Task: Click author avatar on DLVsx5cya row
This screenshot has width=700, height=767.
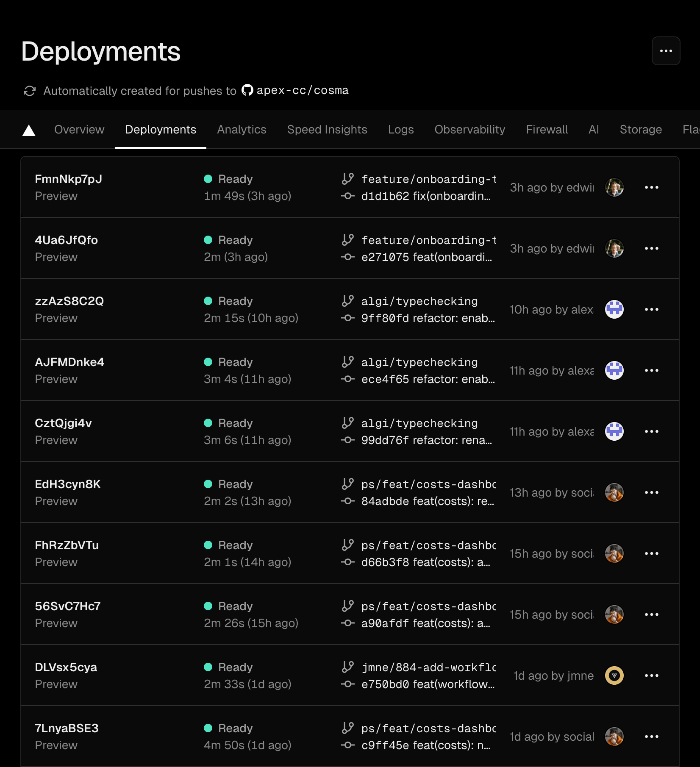Action: (614, 675)
